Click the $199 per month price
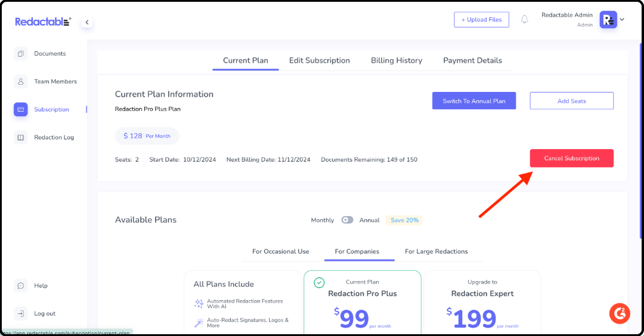644x336 pixels. pyautogui.click(x=482, y=318)
